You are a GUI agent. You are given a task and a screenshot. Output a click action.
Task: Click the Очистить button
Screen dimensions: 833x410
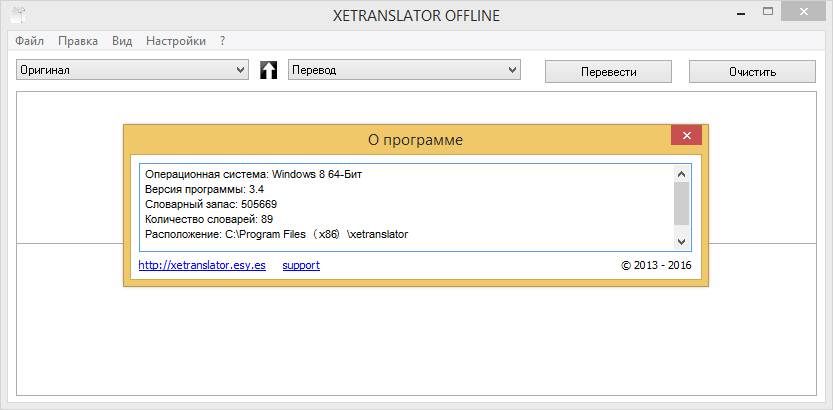tap(752, 72)
